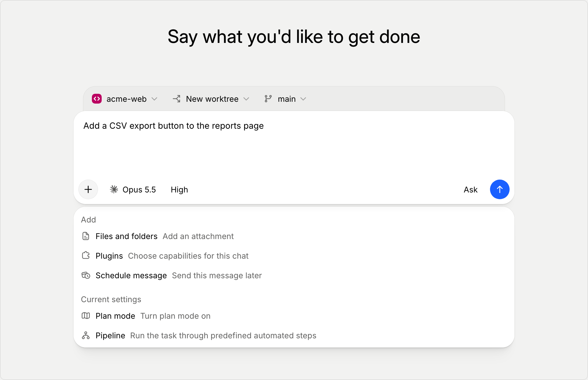Click into the CSV export prompt text
Viewport: 588px width, 380px height.
coord(174,126)
